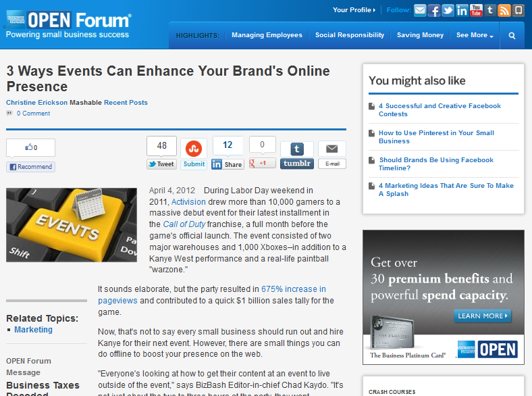
Task: Open the Marketing related topic
Action: (33, 330)
